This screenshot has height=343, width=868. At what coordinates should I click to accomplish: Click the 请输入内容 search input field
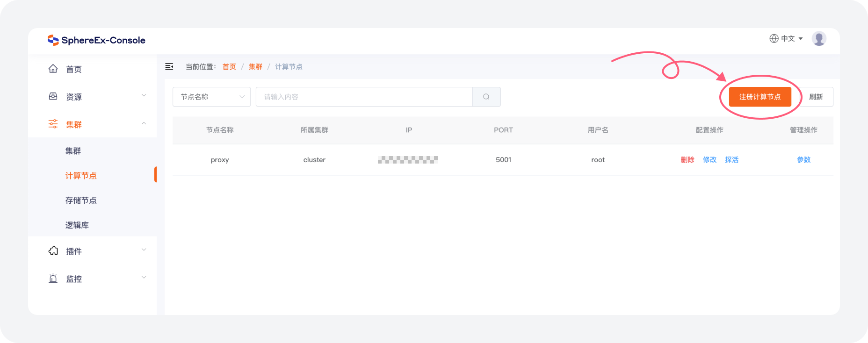364,97
